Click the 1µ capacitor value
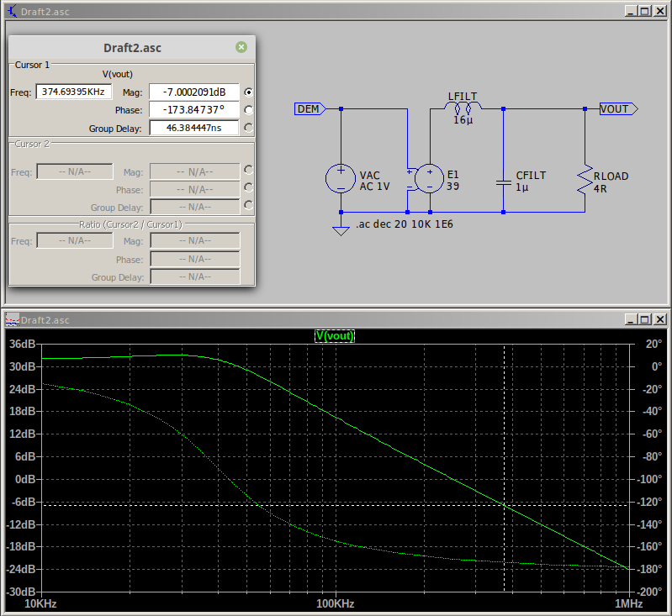 (522, 187)
